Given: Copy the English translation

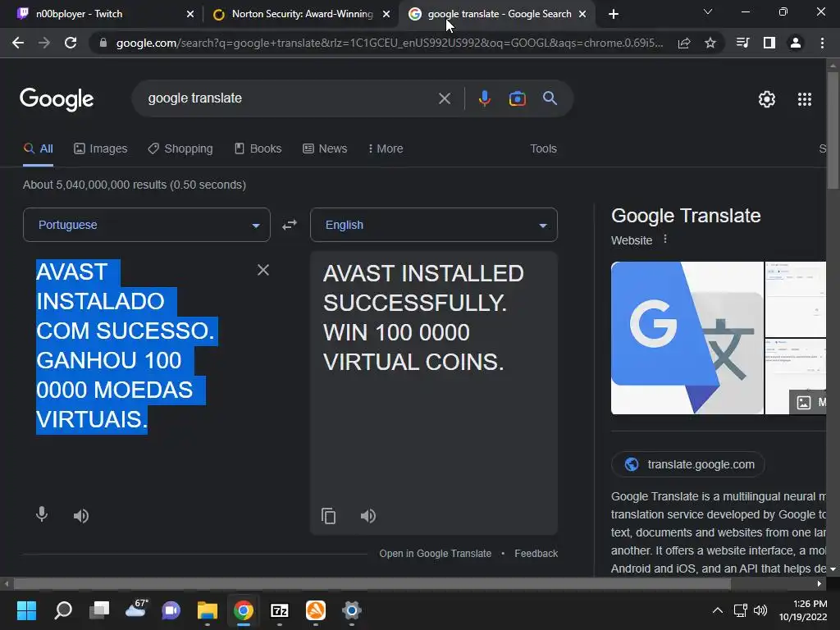Looking at the screenshot, I should point(328,516).
